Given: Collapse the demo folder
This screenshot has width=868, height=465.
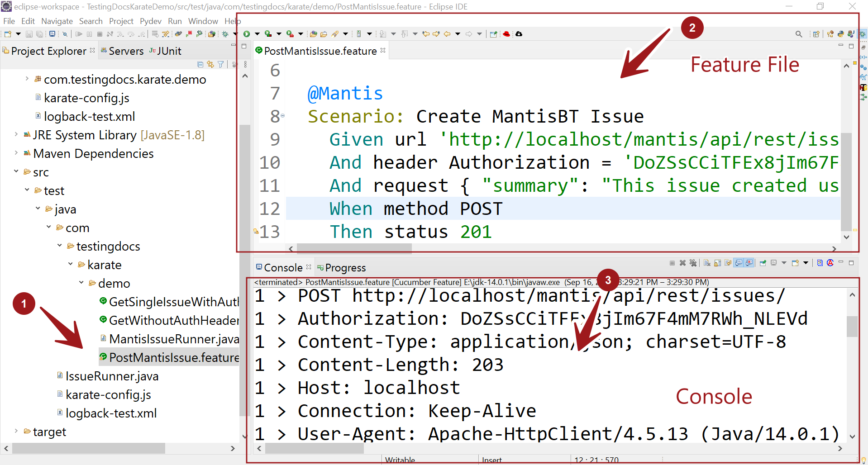Looking at the screenshot, I should point(81,283).
